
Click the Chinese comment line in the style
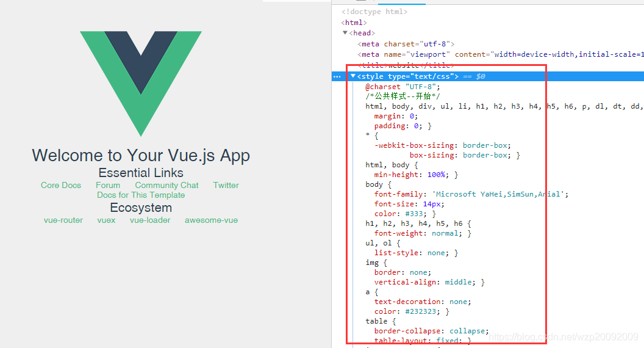click(x=402, y=96)
